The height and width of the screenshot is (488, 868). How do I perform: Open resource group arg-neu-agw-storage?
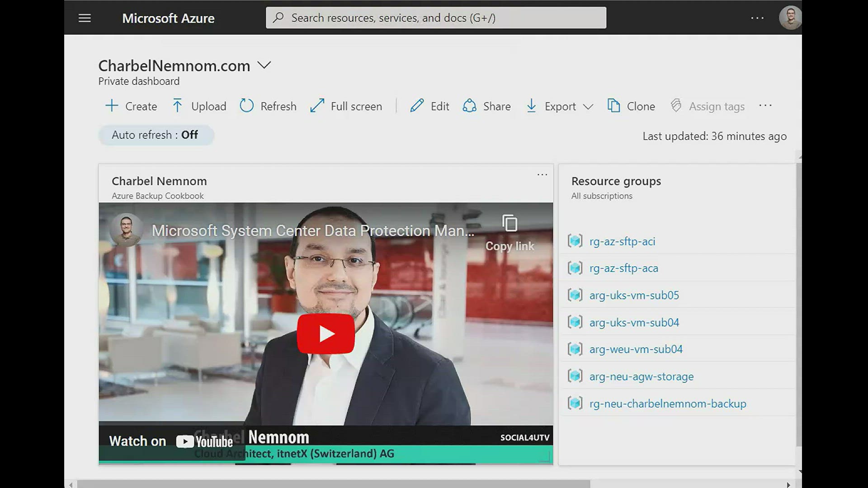click(641, 376)
